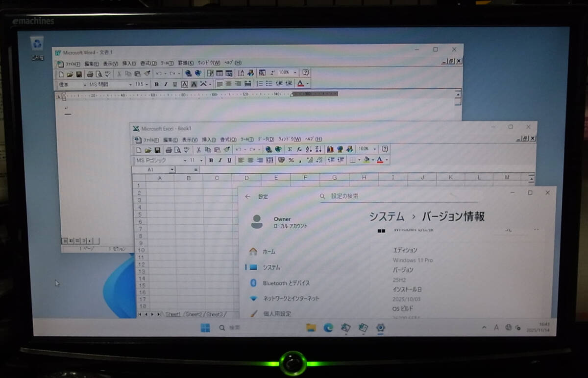Open File Explorer from the taskbar
The height and width of the screenshot is (378, 588).
[x=311, y=328]
